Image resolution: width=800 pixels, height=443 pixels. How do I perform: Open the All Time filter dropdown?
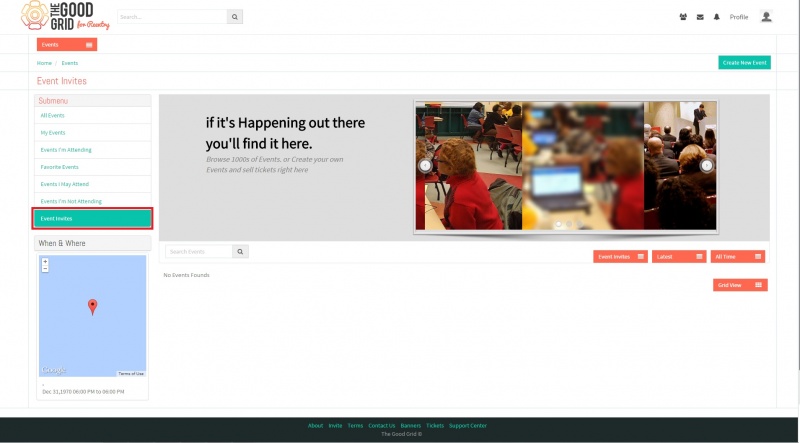(x=738, y=257)
